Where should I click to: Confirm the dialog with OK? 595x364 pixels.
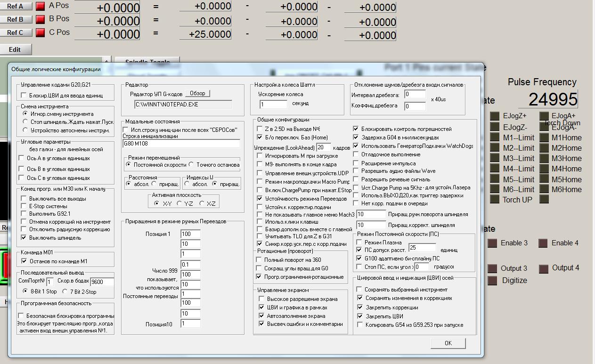click(448, 343)
